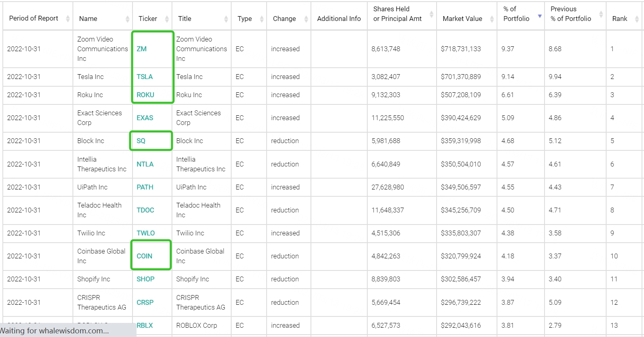Image resolution: width=644 pixels, height=337 pixels.
Task: Click market value $390,424,629
Action: [x=461, y=118]
